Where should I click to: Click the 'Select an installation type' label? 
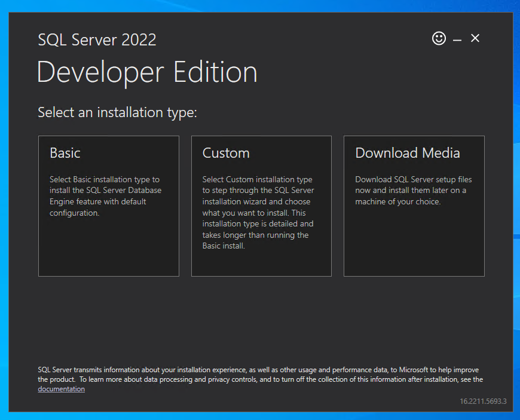pos(117,112)
